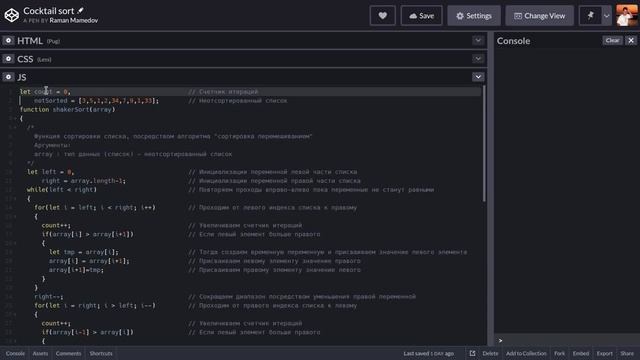
Task: Delete the pen via footer
Action: 490,353
